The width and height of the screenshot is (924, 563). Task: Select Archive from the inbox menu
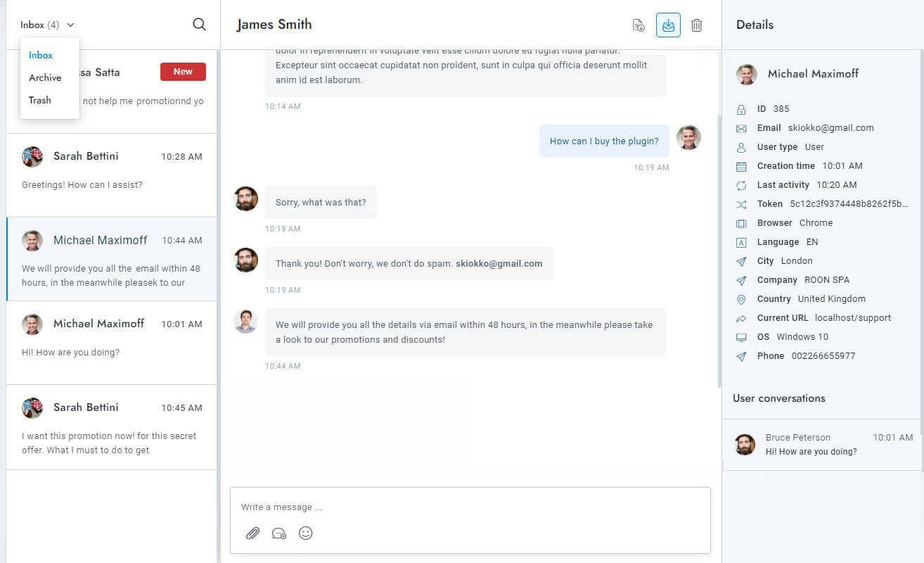click(44, 77)
